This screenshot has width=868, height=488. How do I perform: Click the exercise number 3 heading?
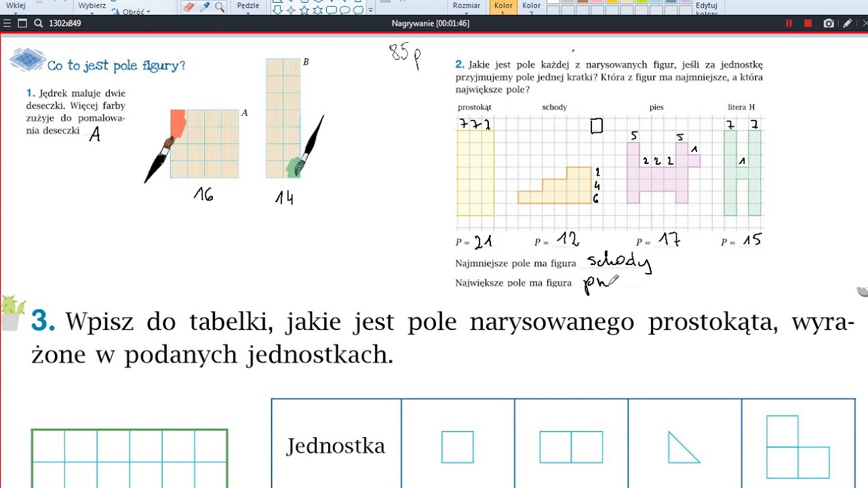click(x=43, y=321)
